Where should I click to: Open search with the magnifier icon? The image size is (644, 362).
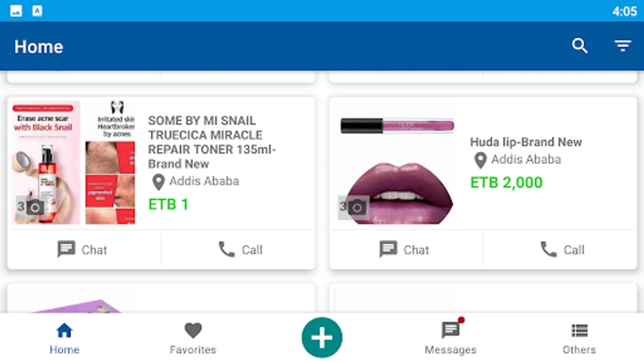click(580, 46)
